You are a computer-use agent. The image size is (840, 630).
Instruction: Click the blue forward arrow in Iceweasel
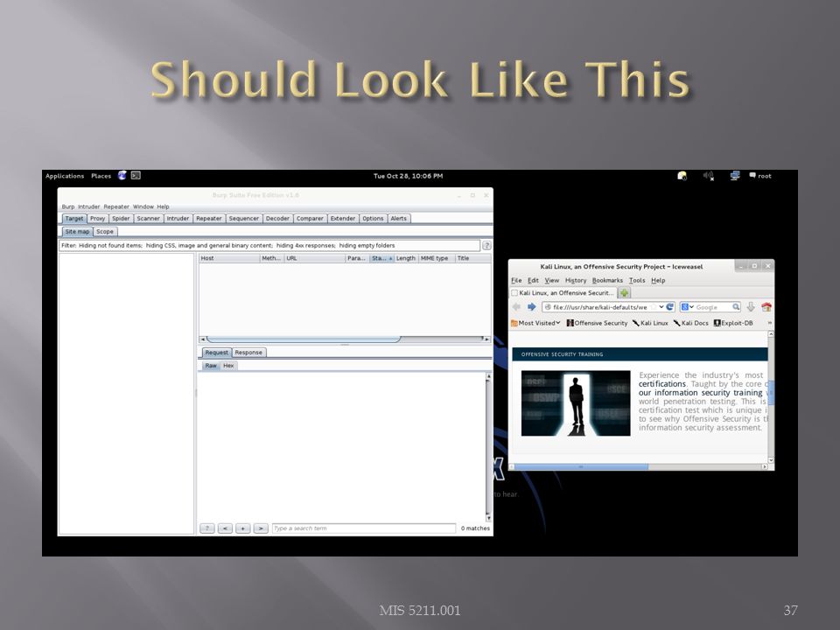531,307
